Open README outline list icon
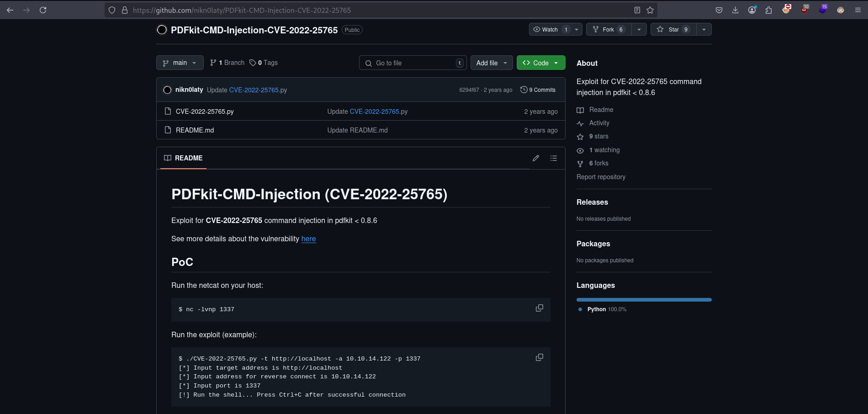 click(x=554, y=158)
